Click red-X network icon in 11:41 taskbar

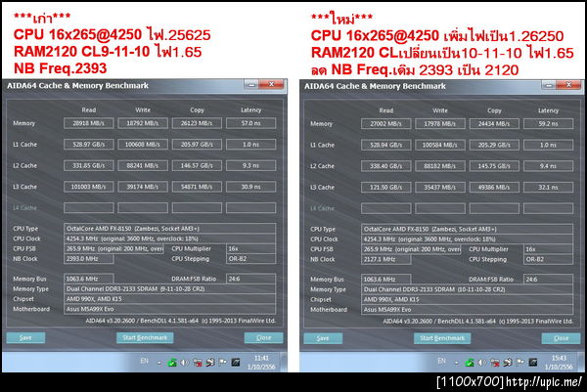point(198,362)
